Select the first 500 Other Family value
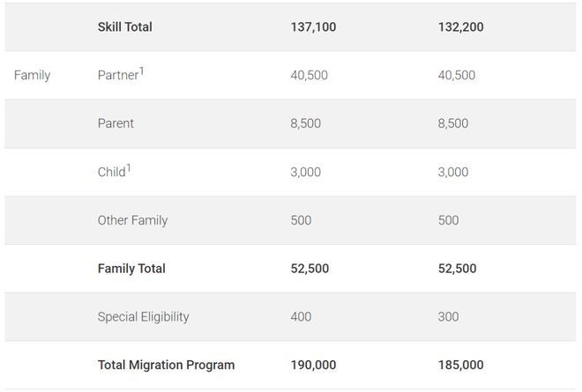Viewport: 582px width, 392px height. [x=301, y=220]
